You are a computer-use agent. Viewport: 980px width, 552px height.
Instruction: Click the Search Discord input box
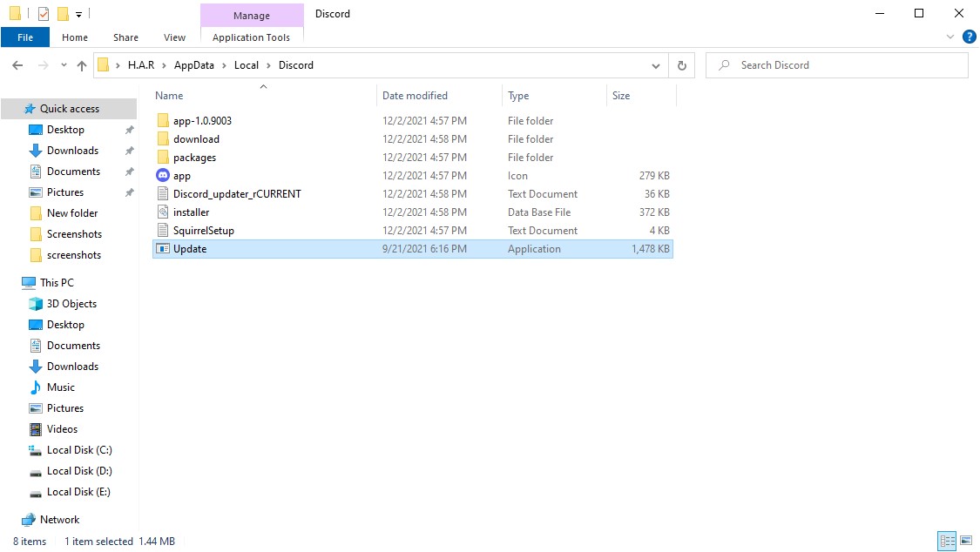(837, 65)
